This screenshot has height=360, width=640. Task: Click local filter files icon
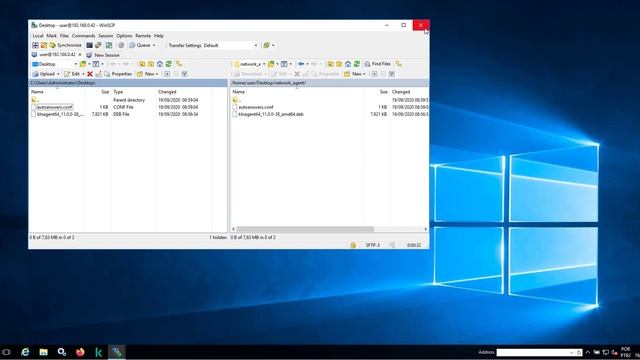pos(96,64)
